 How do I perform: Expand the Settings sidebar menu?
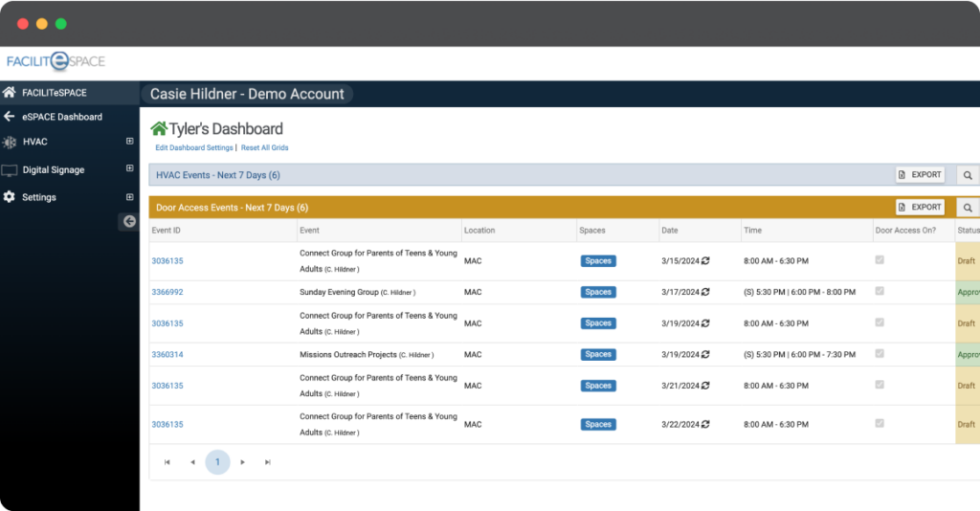click(x=129, y=197)
